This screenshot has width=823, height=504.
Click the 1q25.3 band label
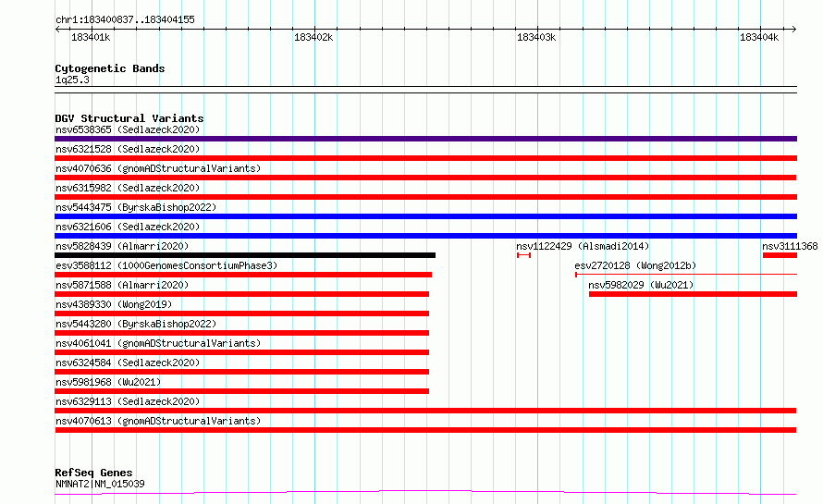tap(72, 80)
